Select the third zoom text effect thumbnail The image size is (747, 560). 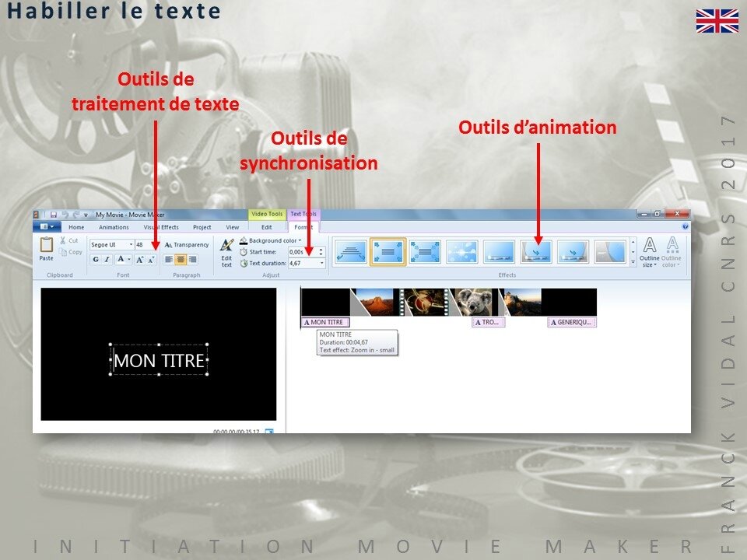pos(425,251)
